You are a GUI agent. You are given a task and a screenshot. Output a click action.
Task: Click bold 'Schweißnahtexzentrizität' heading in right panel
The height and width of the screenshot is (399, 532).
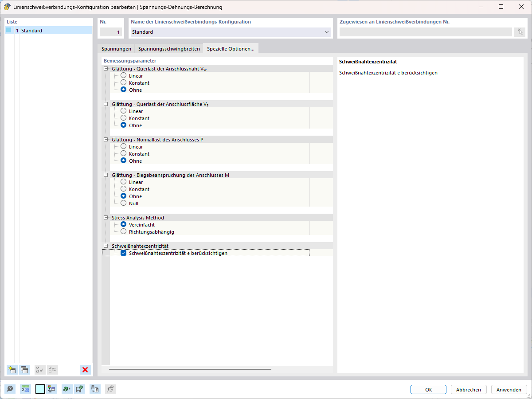point(368,62)
